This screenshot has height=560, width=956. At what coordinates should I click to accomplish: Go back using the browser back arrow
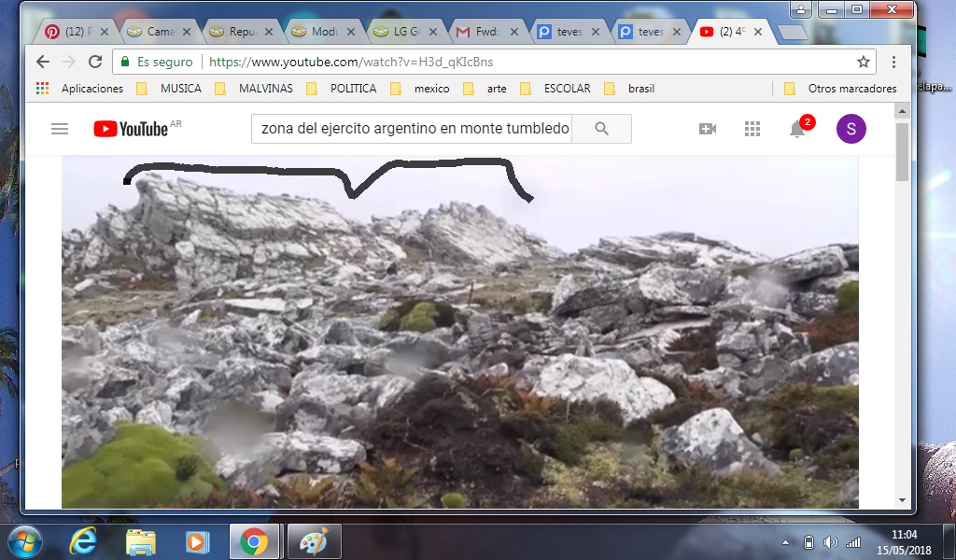coord(43,62)
